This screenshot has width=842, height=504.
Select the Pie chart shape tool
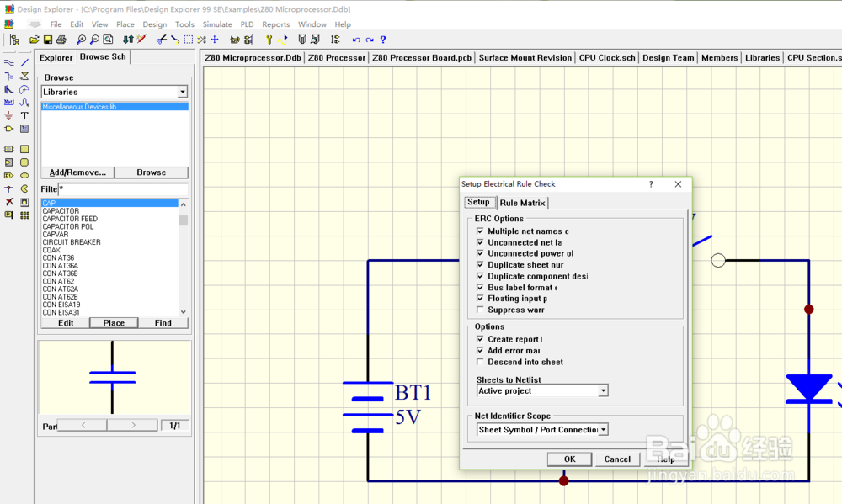coord(24,189)
